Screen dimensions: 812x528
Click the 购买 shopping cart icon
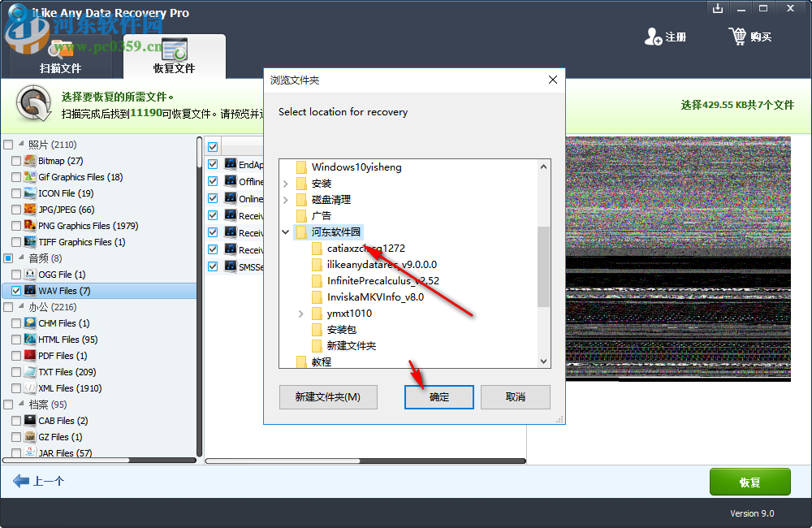(x=737, y=36)
